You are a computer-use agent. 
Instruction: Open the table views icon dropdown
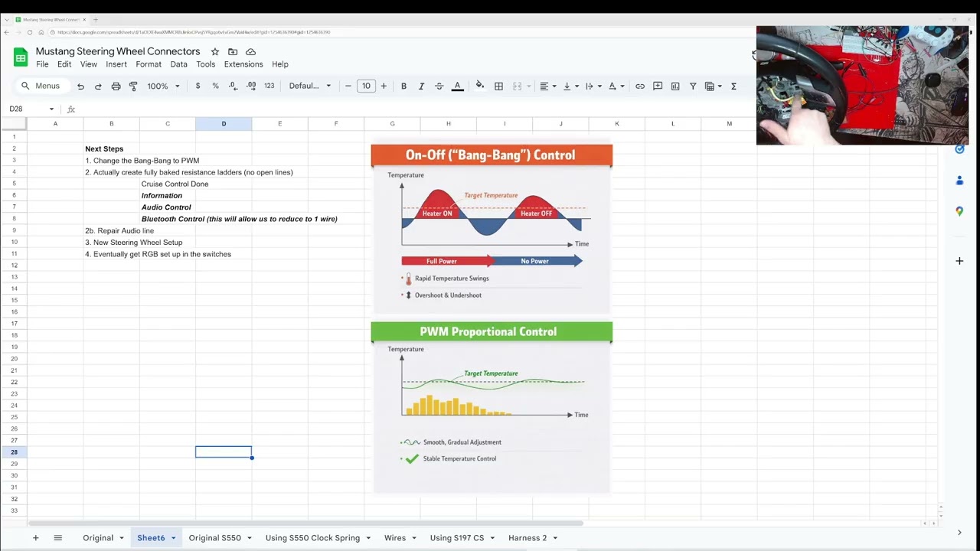[714, 86]
